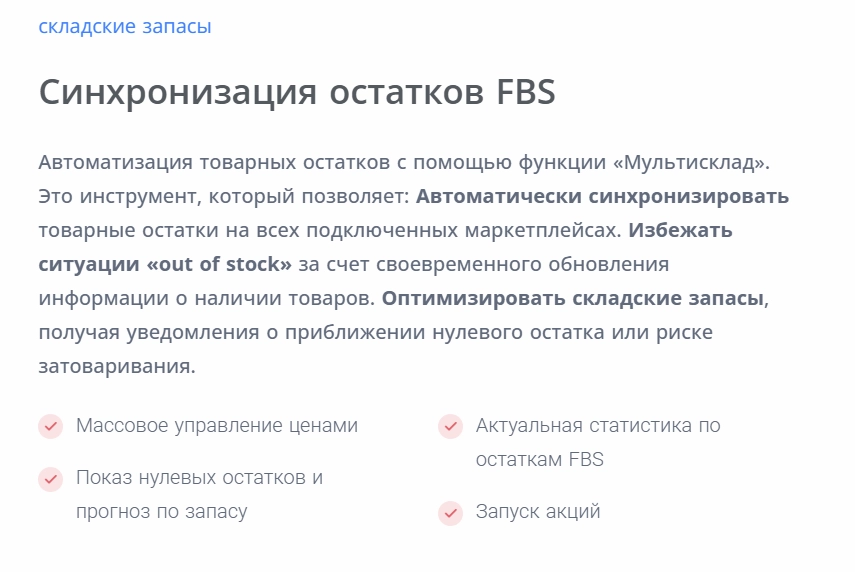Open the «складские запасы» link
This screenshot has height=572, width=855.
tap(124, 27)
